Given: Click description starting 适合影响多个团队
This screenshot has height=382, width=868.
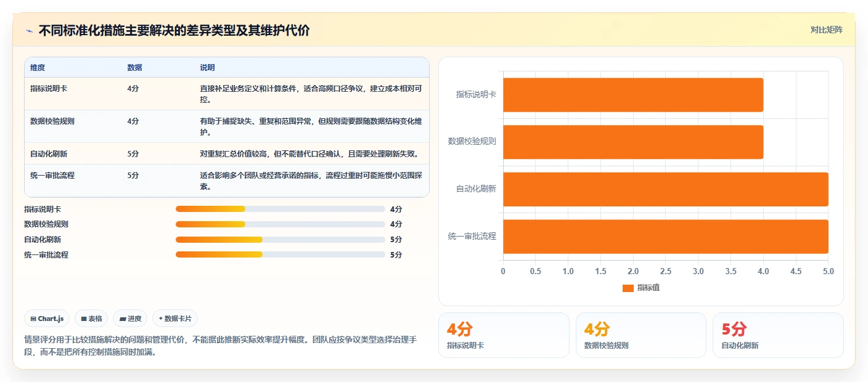Looking at the screenshot, I should (311, 181).
